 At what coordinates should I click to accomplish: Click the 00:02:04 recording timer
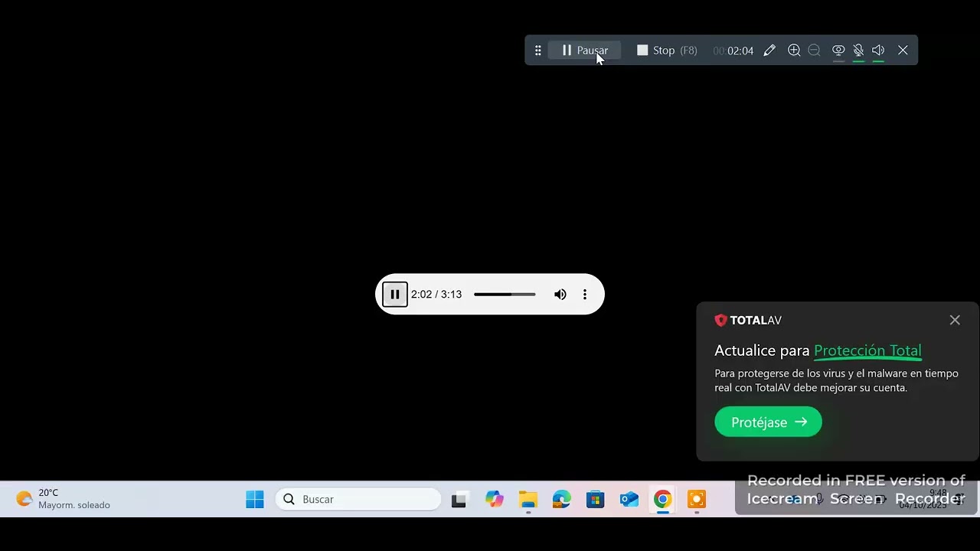733,51
